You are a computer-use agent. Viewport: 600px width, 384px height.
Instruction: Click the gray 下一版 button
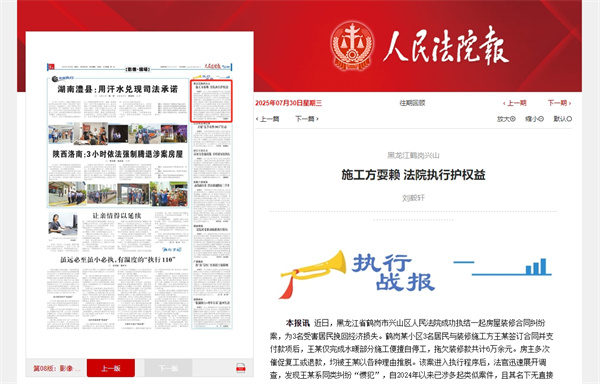tap(168, 368)
